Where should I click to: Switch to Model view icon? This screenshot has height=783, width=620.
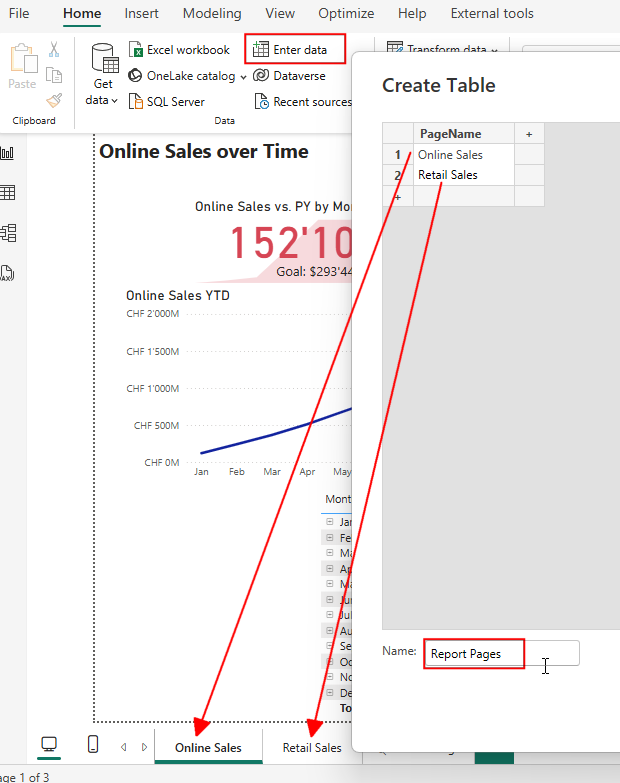(x=7, y=233)
